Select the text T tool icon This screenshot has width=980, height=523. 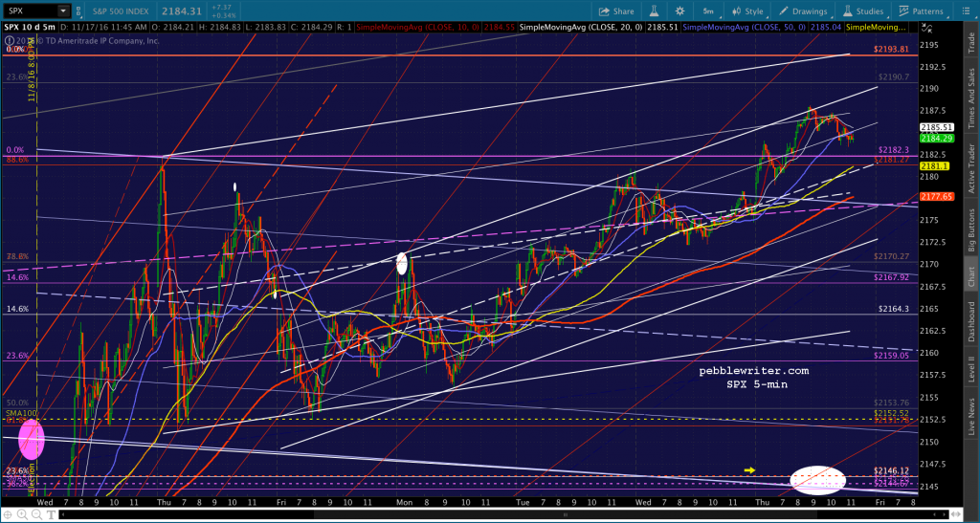(x=52, y=515)
